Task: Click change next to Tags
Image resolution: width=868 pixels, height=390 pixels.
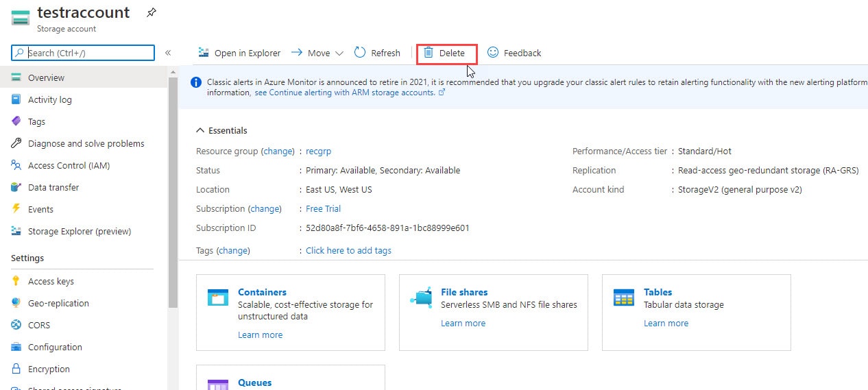Action: [x=233, y=250]
